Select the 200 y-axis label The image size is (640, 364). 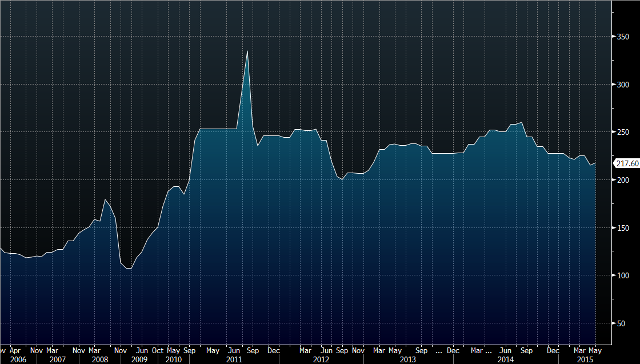[x=622, y=180]
